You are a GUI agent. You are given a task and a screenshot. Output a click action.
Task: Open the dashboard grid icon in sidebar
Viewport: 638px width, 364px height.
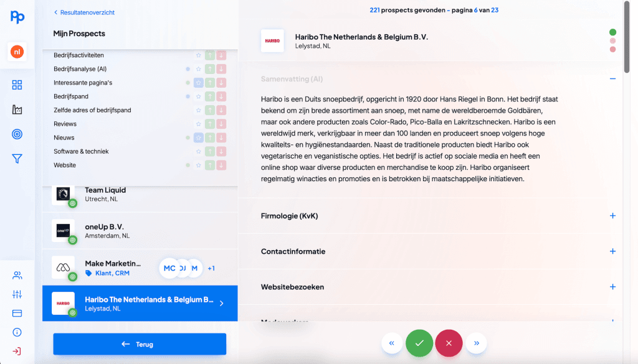(17, 85)
